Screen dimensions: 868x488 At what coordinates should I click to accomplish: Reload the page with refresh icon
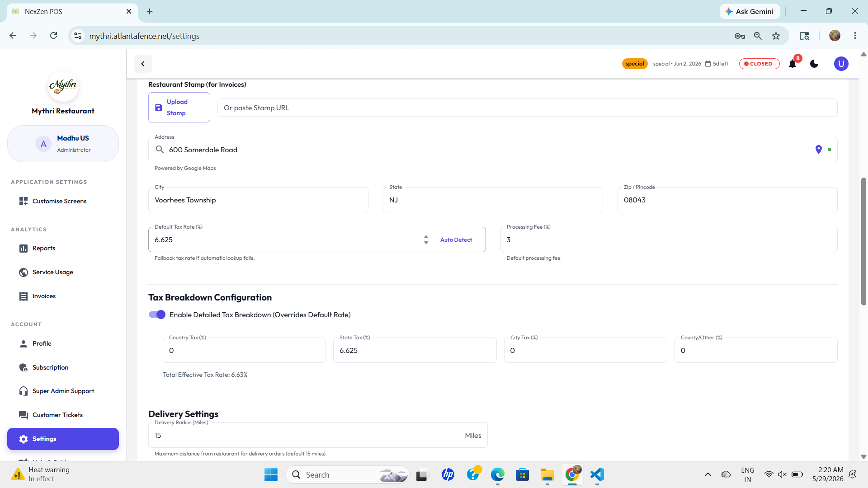coord(53,36)
